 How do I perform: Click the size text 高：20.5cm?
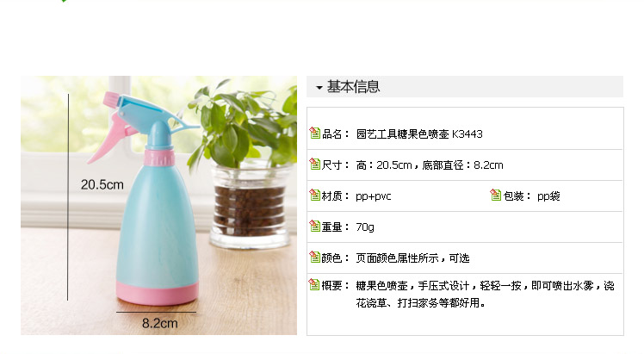click(384, 165)
